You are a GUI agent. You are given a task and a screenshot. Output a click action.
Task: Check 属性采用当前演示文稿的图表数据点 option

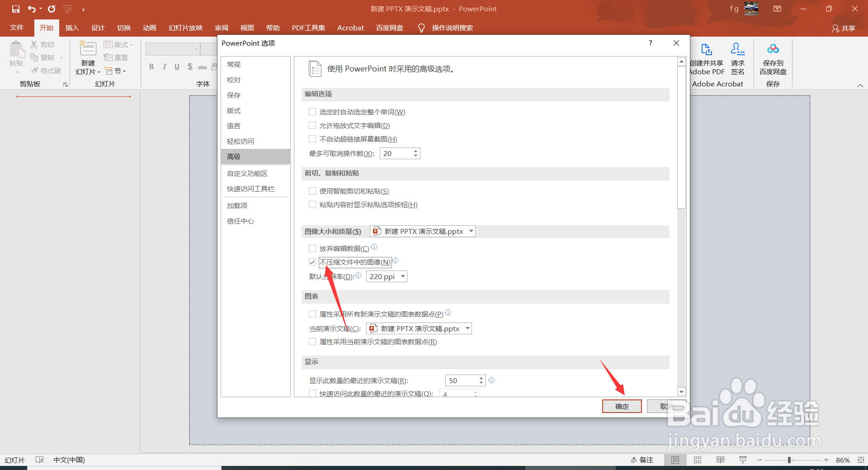point(312,342)
